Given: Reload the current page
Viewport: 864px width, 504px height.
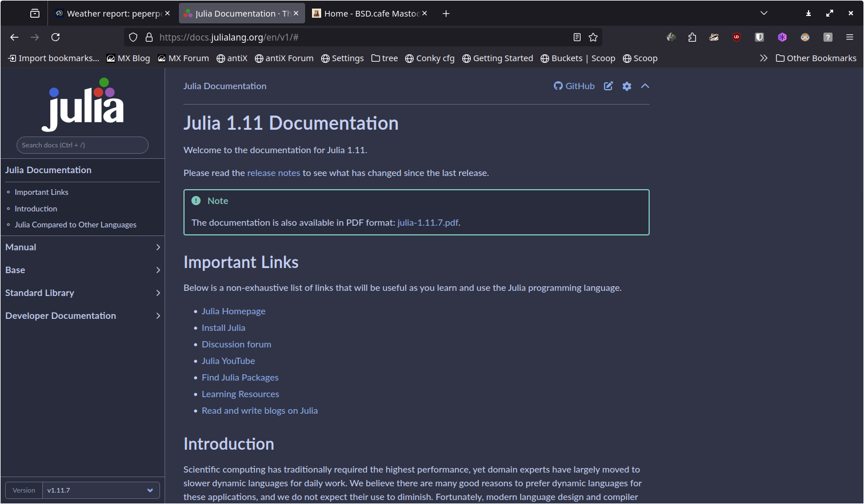Looking at the screenshot, I should click(x=55, y=37).
